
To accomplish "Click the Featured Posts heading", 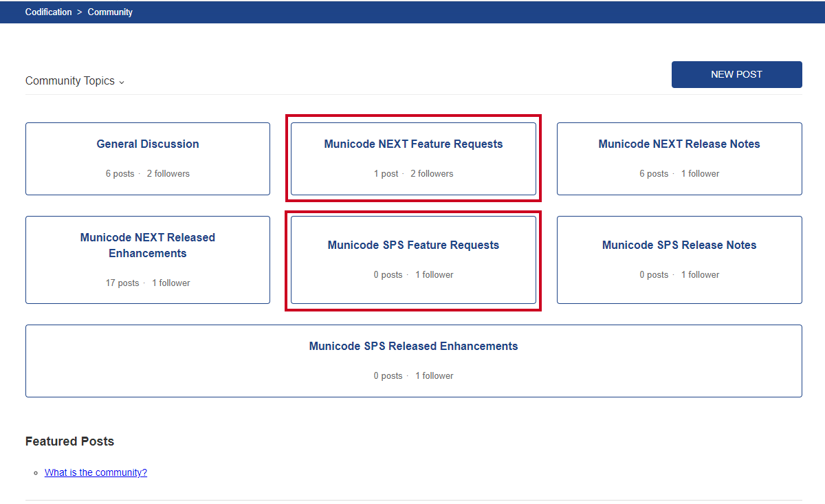I will pos(69,441).
